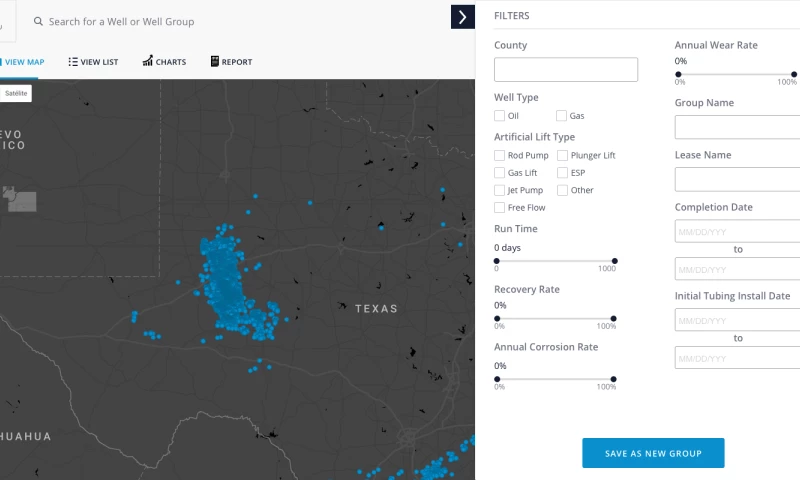Tick the Rod Pump lift type

[x=500, y=155]
